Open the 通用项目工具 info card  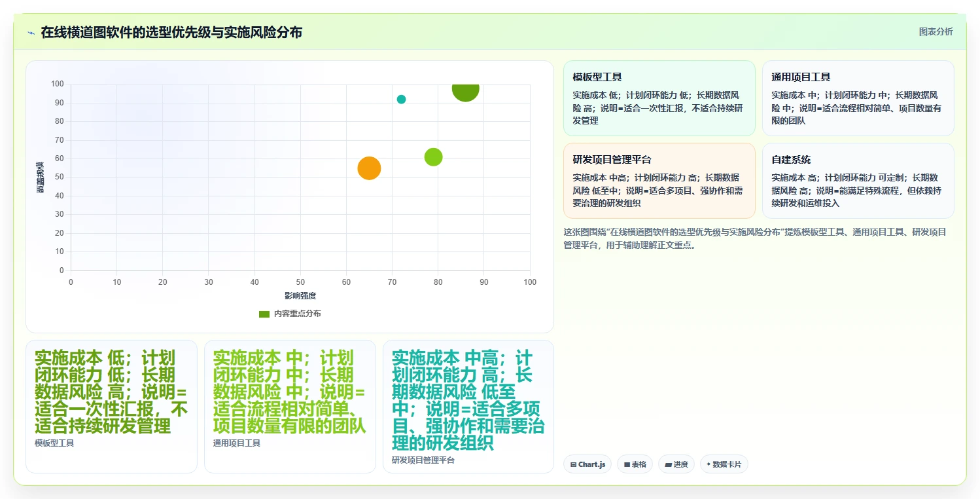(x=858, y=98)
